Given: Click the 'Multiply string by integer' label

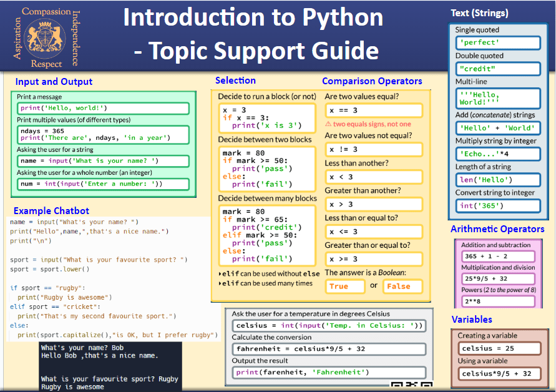Looking at the screenshot, I should tap(495, 141).
